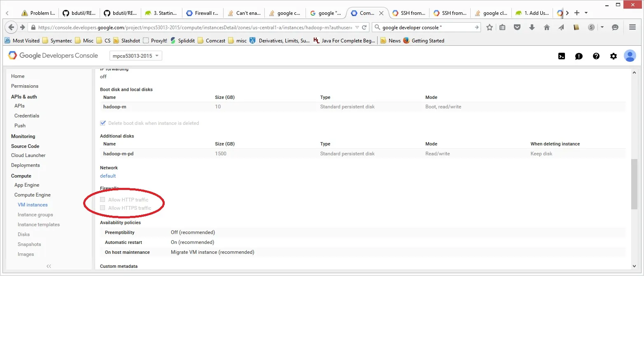
Task: Go to the browser home page icon
Action: [547, 27]
